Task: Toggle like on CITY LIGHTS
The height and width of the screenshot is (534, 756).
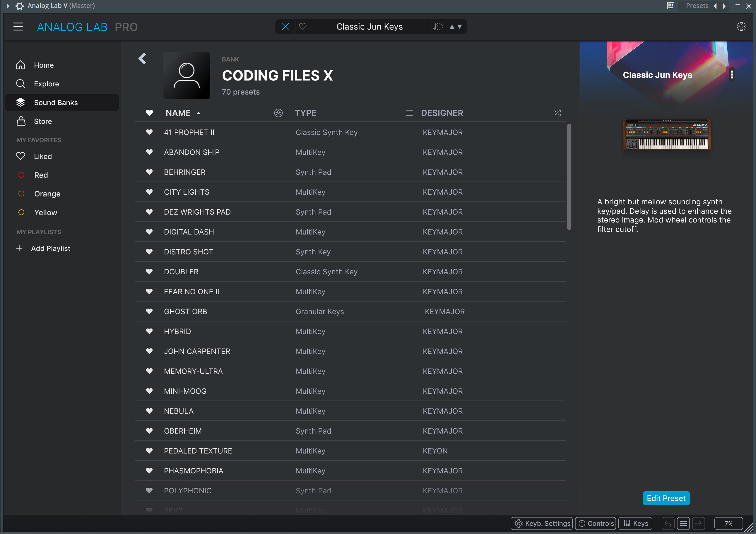Action: click(149, 192)
